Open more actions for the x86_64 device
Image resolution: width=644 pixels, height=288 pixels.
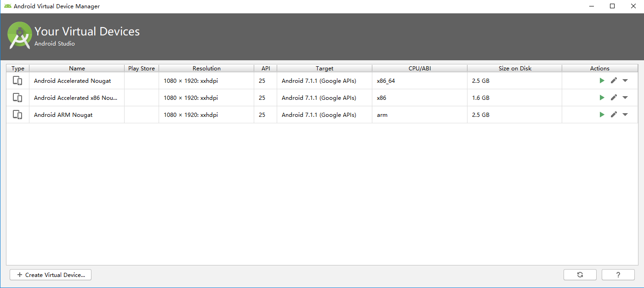[x=625, y=81]
